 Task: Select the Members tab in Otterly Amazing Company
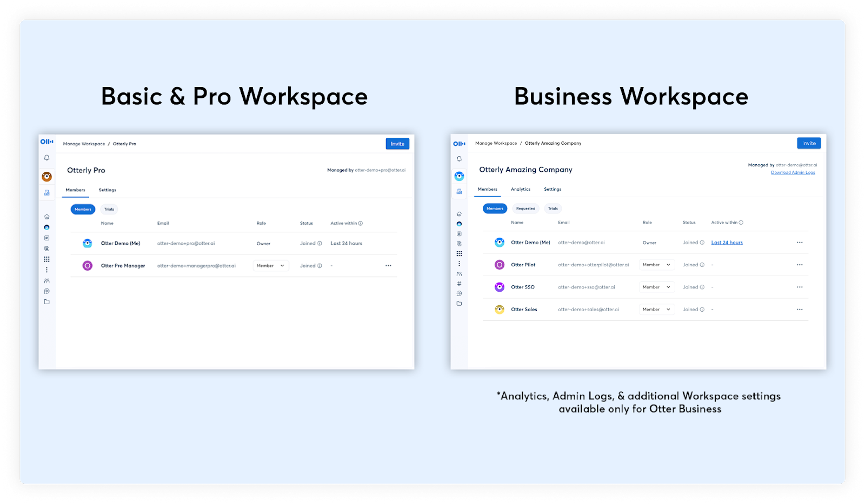point(488,189)
